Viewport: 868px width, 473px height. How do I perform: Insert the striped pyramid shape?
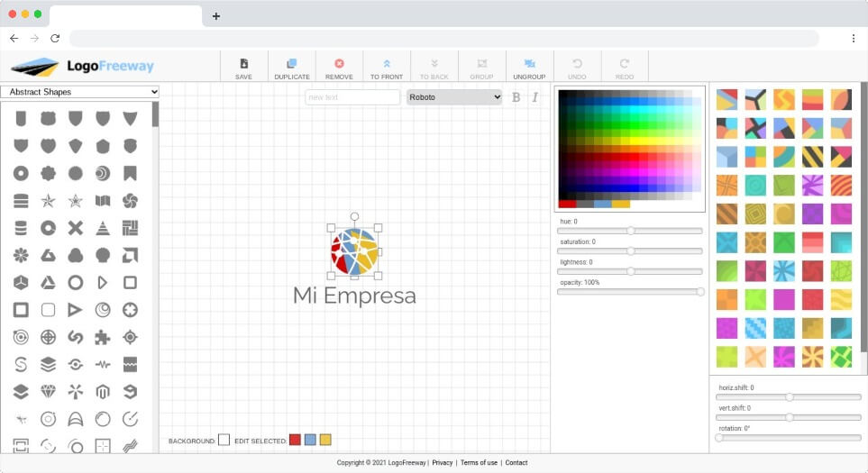[x=103, y=228]
